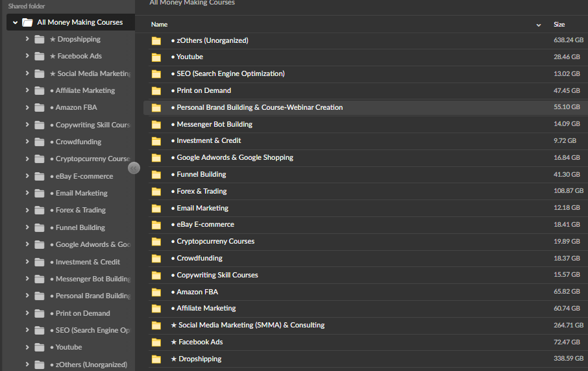Click the Social Media Marketing (SMMA) folder icon
Image resolution: width=588 pixels, height=371 pixels.
coord(156,326)
